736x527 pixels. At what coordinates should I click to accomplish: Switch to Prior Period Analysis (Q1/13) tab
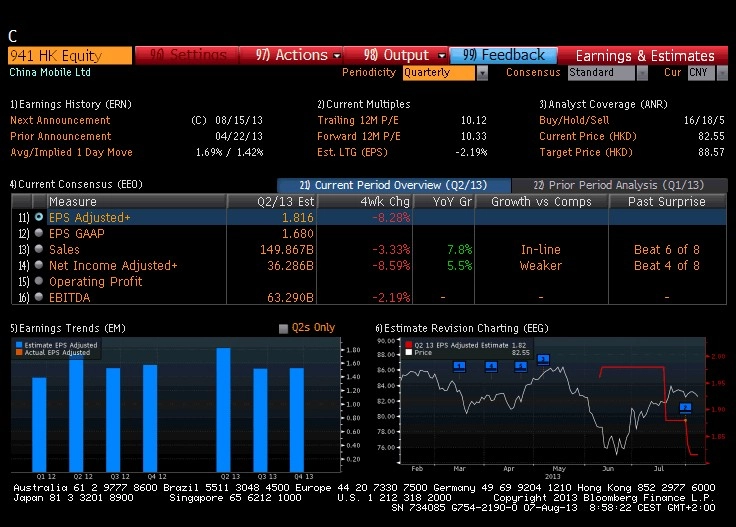pos(619,185)
